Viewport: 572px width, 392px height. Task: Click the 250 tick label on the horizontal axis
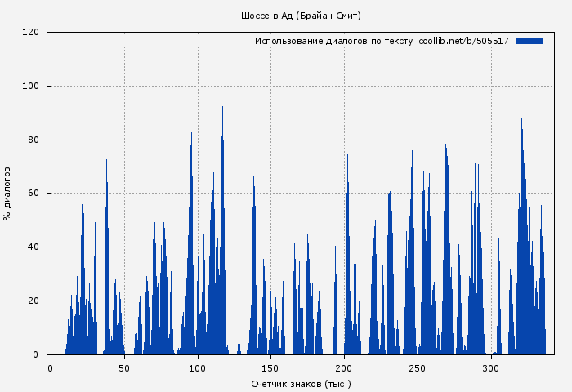(418, 367)
